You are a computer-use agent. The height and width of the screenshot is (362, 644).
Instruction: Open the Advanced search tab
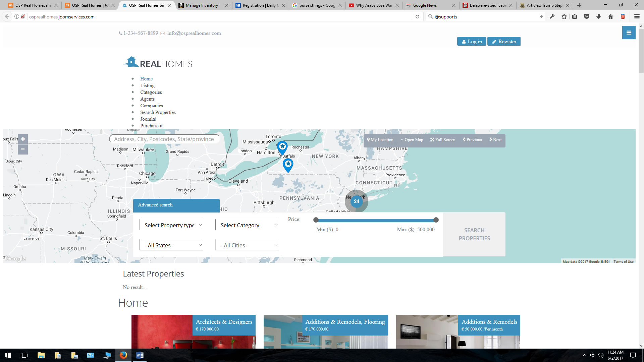176,205
